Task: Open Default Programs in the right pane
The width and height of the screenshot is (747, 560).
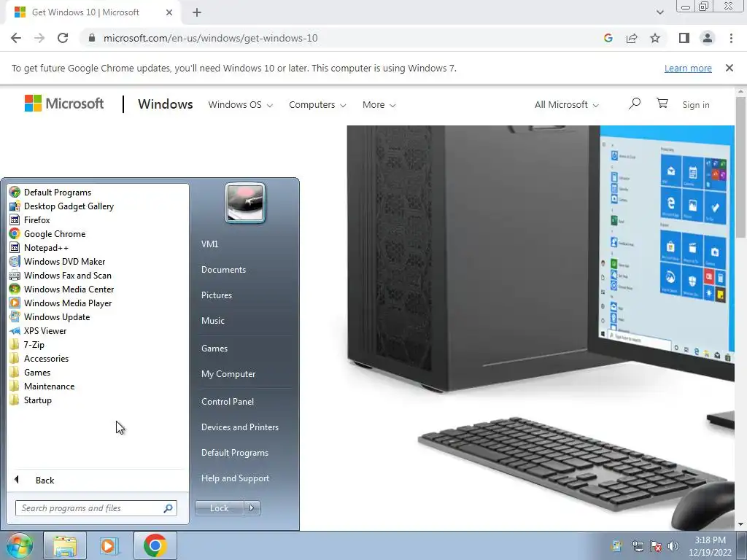Action: point(234,453)
